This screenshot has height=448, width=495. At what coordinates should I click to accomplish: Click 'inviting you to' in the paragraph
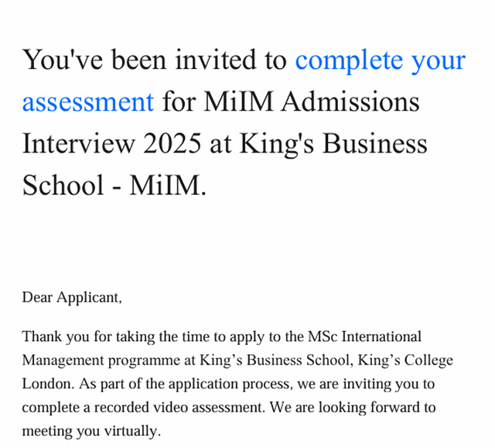388,385
